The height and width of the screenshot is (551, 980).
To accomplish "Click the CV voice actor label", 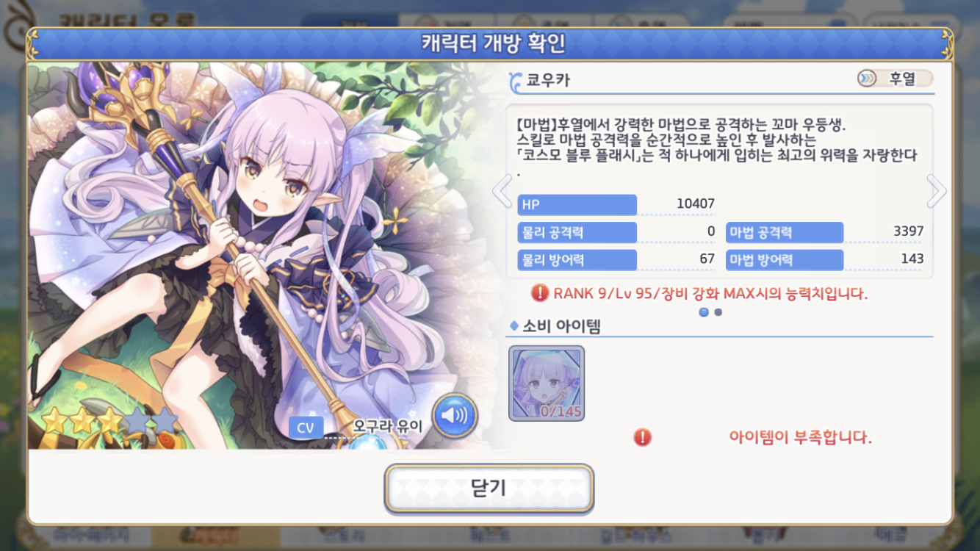I will pyautogui.click(x=306, y=428).
